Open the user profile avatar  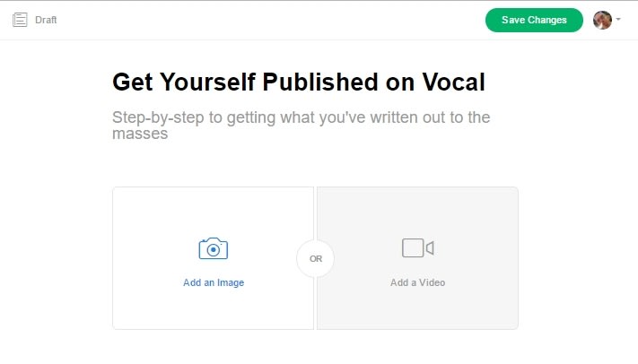(602, 20)
